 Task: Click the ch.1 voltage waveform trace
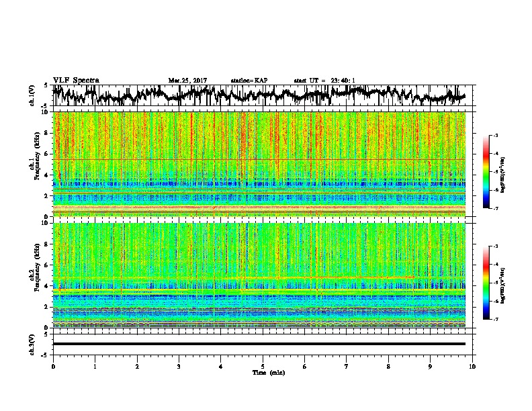[x=259, y=95]
